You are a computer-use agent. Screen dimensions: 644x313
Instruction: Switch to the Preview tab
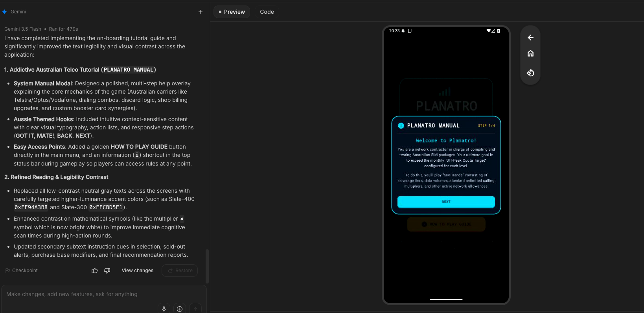tap(232, 12)
